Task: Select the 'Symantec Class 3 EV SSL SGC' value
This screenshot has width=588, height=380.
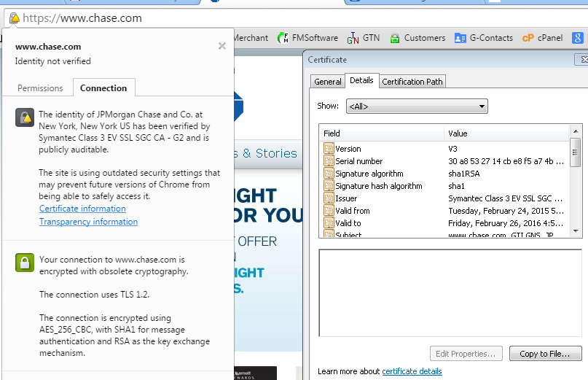Action: (x=505, y=198)
